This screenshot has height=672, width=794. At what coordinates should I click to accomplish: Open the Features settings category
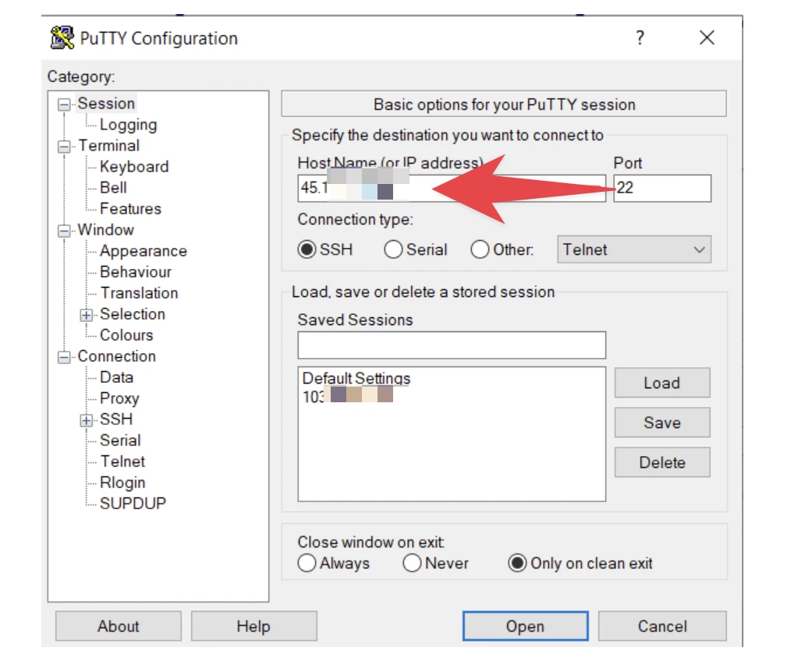[131, 208]
